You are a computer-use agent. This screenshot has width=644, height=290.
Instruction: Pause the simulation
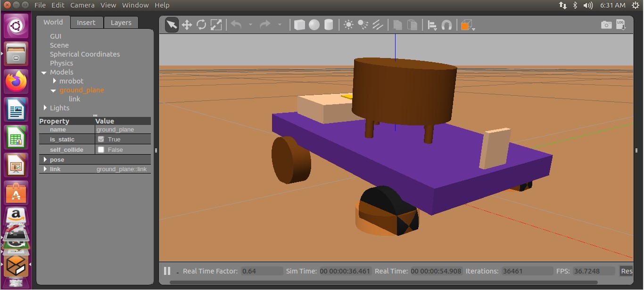[x=167, y=271]
